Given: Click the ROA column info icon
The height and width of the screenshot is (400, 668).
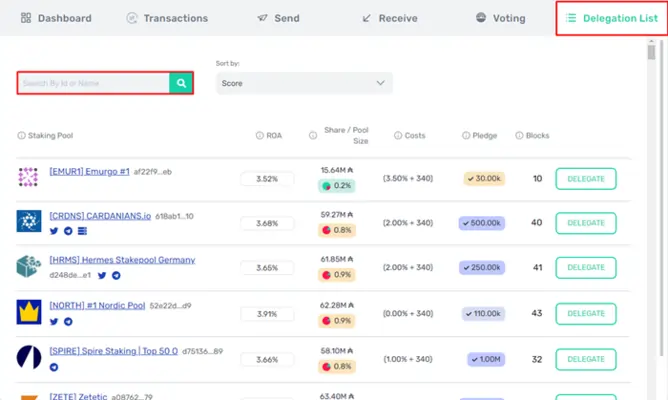Looking at the screenshot, I should click(x=259, y=135).
